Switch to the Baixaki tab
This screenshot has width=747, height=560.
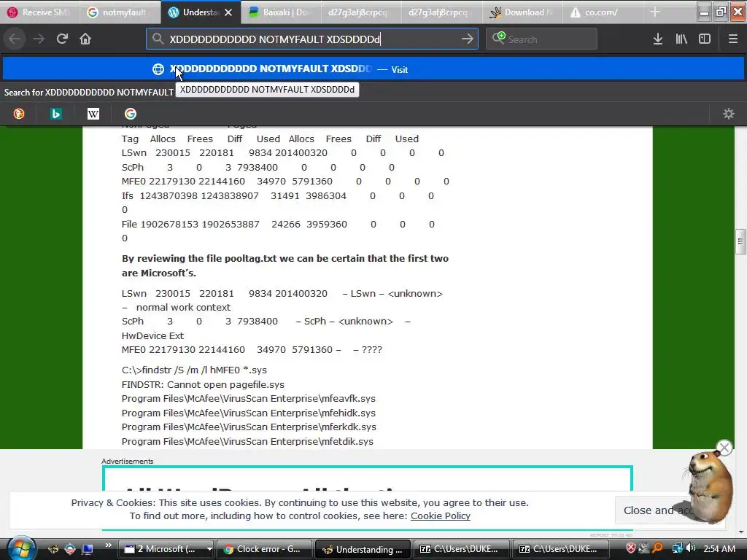(x=281, y=12)
